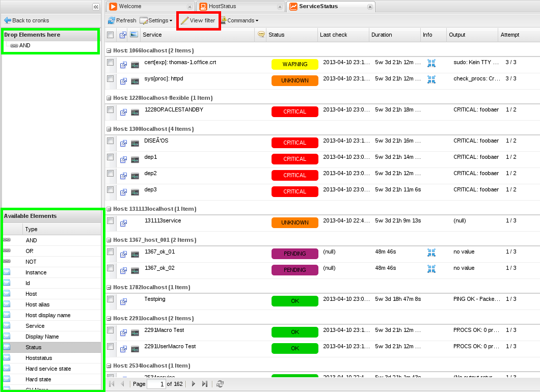540x392 pixels.
Task: Open the Commands dropdown menu
Action: coord(239,20)
